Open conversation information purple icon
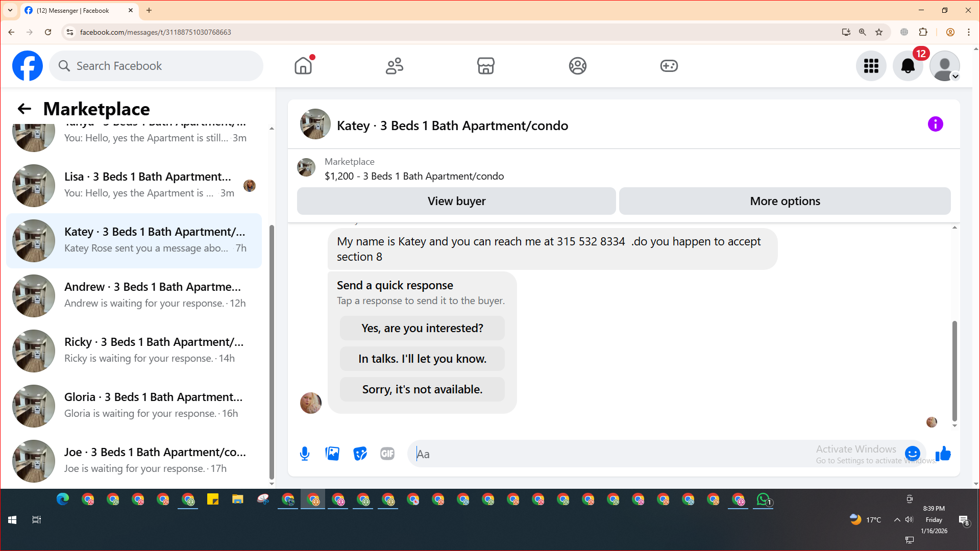Screen dimensions: 980x551 tap(935, 124)
